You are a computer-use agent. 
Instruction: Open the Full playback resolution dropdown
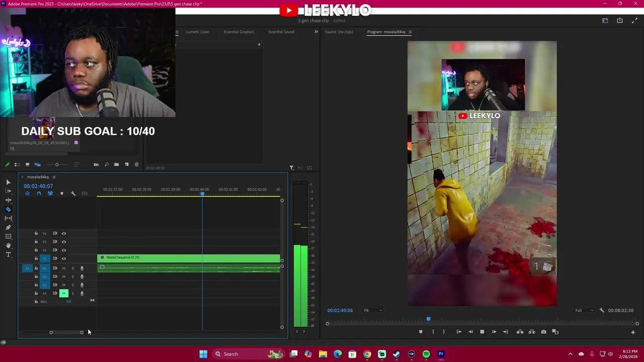click(x=585, y=310)
